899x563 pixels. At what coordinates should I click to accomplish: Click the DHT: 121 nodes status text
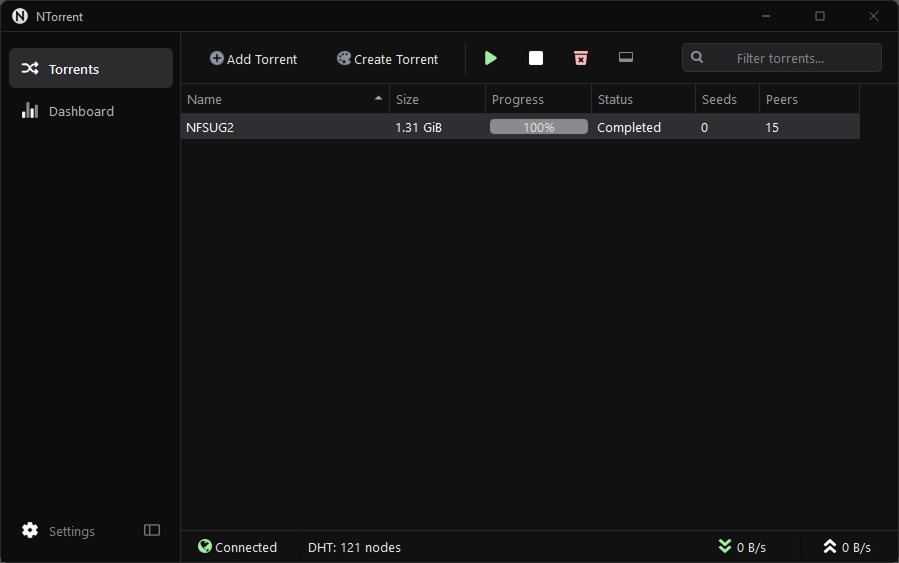[354, 548]
